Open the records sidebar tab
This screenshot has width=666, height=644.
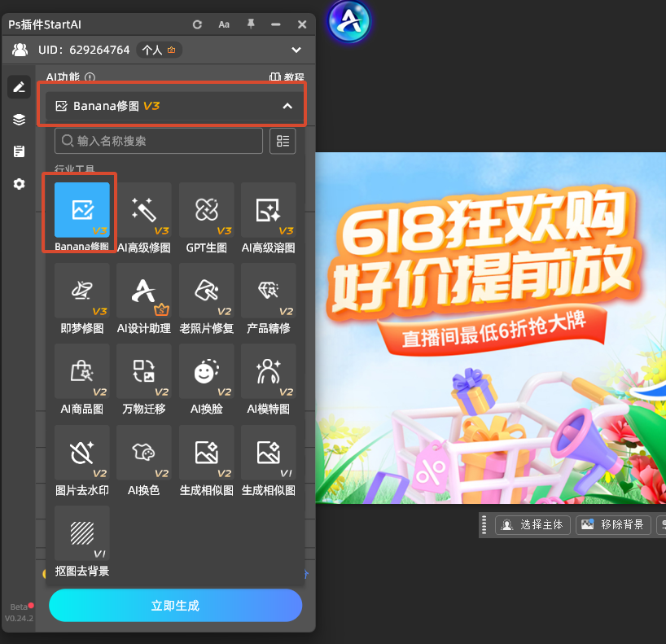(x=19, y=151)
